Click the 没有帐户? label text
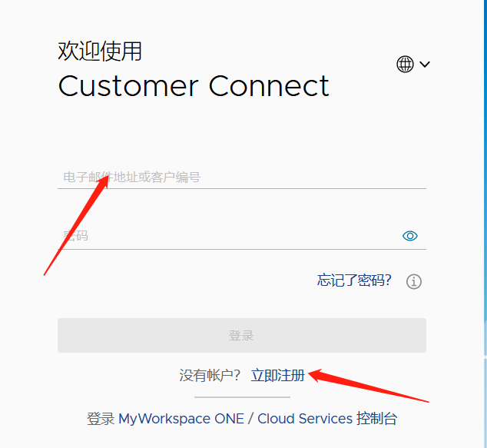 point(210,375)
